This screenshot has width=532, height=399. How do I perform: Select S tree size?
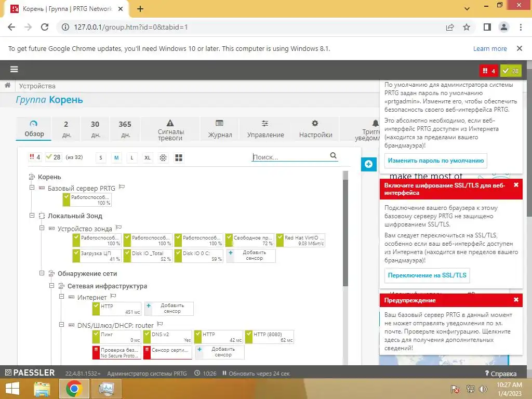[x=101, y=158]
